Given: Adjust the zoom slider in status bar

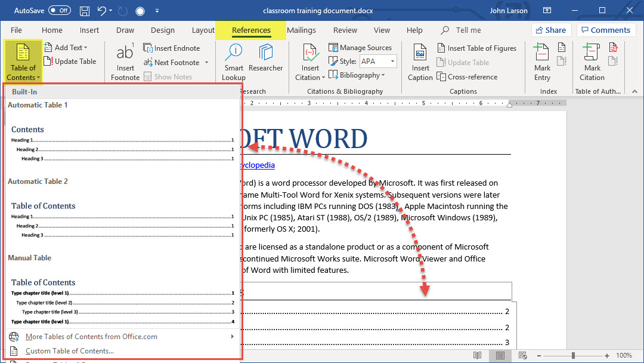Looking at the screenshot, I should click(573, 356).
